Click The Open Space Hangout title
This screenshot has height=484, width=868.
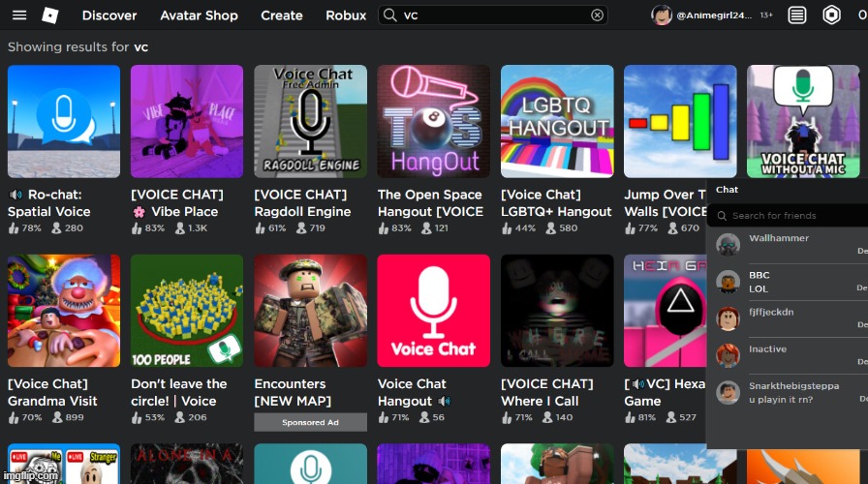[430, 203]
